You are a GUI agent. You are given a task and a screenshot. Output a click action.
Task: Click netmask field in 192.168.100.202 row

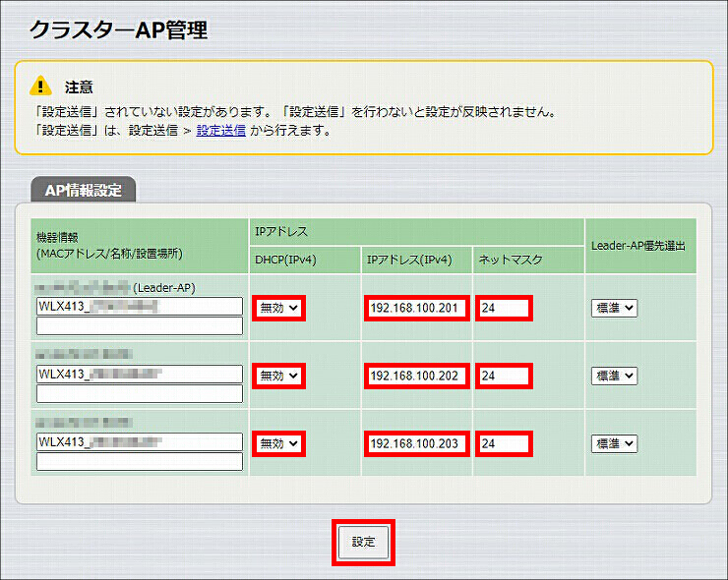(505, 376)
